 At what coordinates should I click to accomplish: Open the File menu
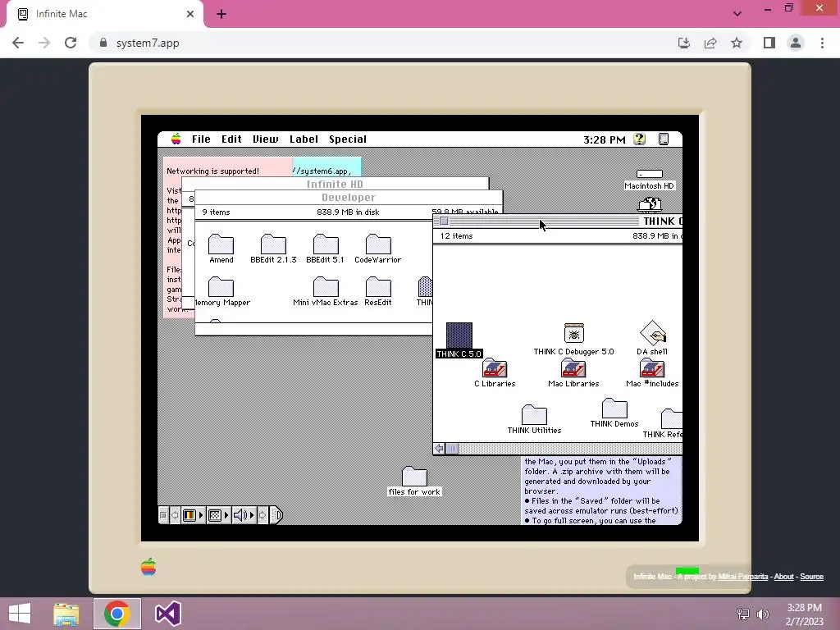201,139
